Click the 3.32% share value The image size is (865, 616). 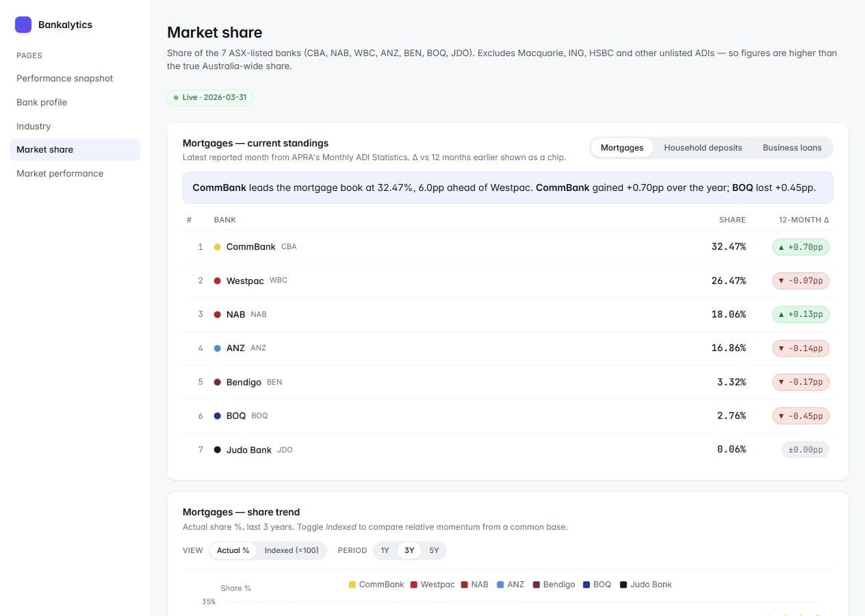click(x=732, y=382)
